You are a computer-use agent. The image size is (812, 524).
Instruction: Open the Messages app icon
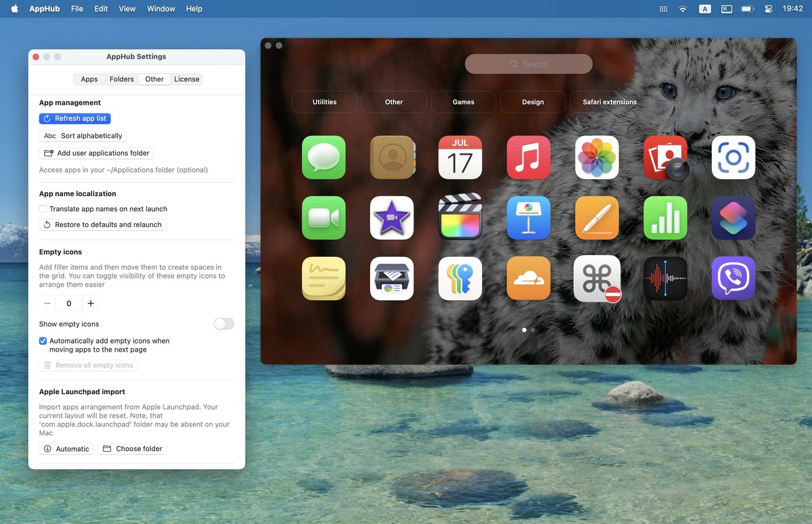pos(323,157)
